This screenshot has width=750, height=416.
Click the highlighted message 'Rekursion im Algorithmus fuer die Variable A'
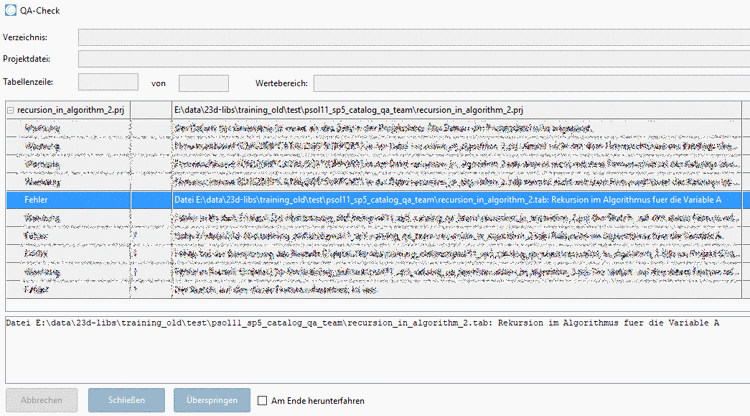pyautogui.click(x=636, y=200)
